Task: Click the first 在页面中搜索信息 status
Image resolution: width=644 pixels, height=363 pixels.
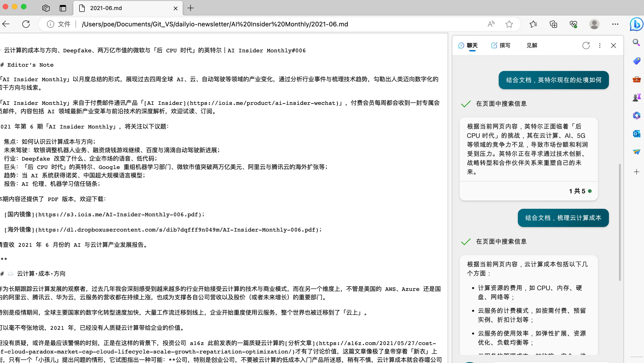Action: click(501, 104)
